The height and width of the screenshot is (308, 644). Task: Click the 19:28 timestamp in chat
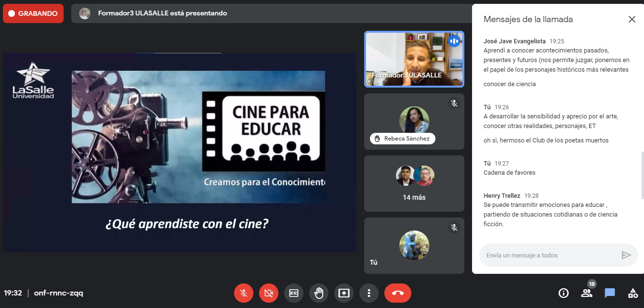(x=531, y=196)
